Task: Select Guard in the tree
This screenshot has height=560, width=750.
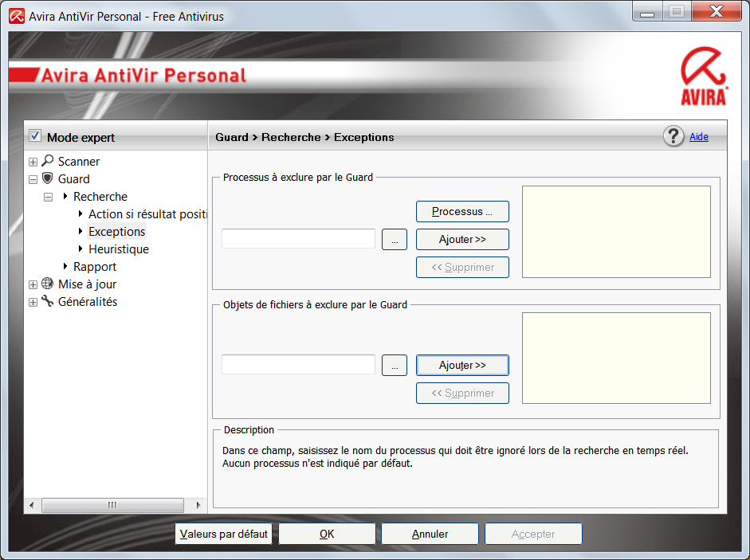Action: click(x=73, y=179)
